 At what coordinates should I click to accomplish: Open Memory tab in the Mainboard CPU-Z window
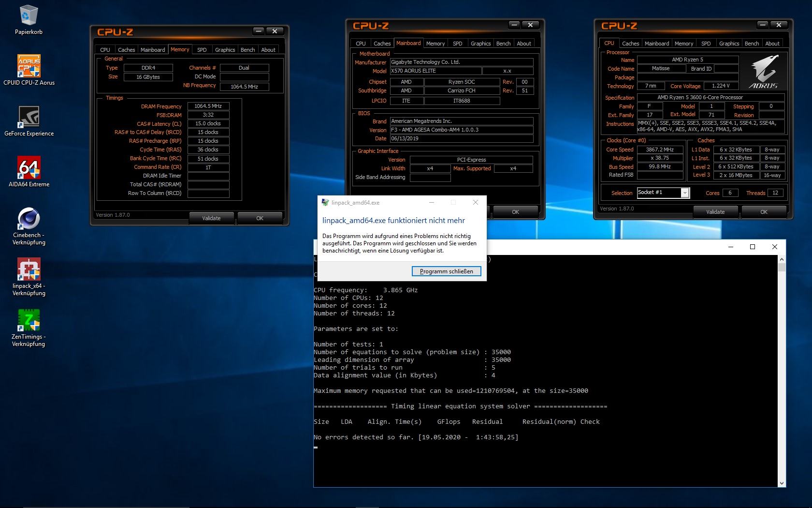(435, 44)
